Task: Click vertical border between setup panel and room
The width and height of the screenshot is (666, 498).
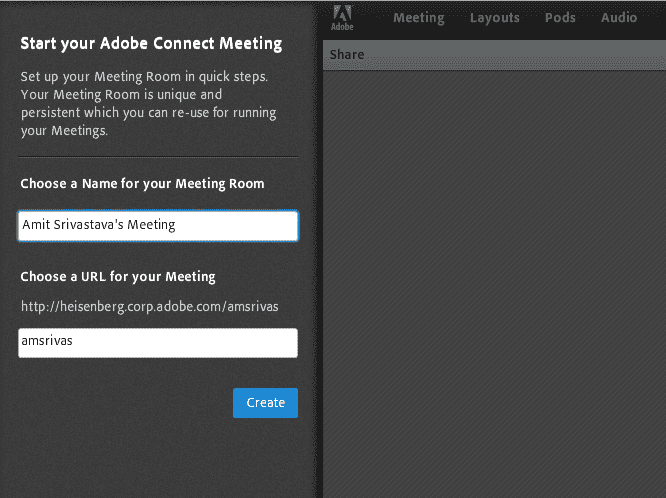Action: click(320, 250)
